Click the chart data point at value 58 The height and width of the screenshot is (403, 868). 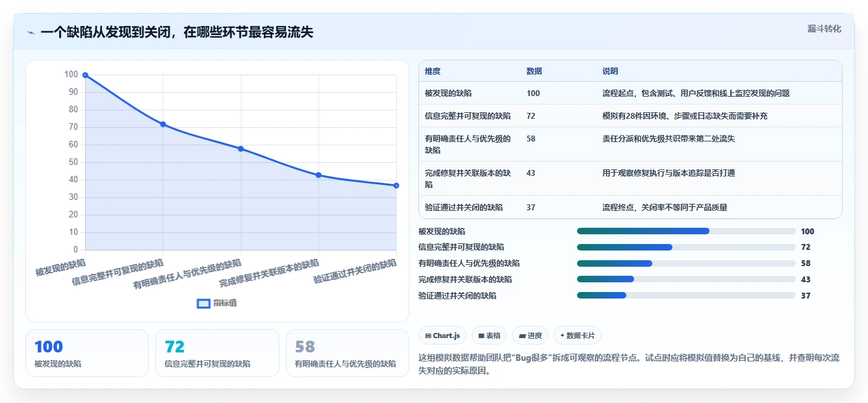click(241, 149)
